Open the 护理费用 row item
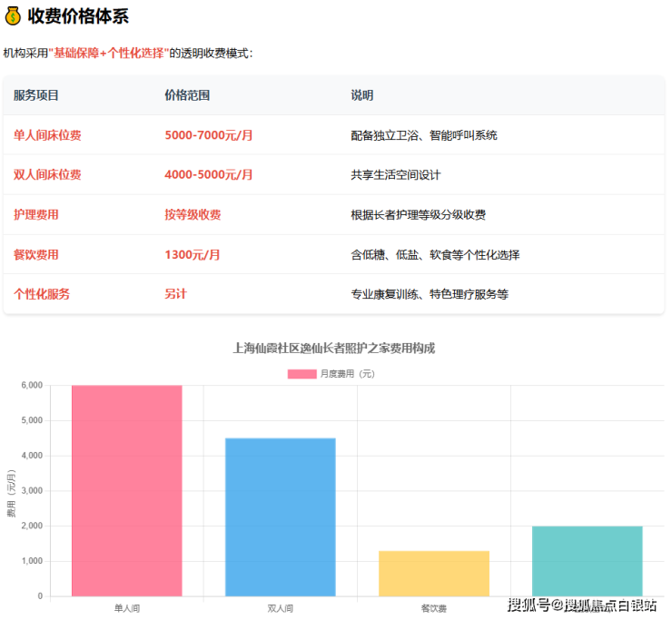Viewport: 672px width, 620px height. [x=36, y=214]
